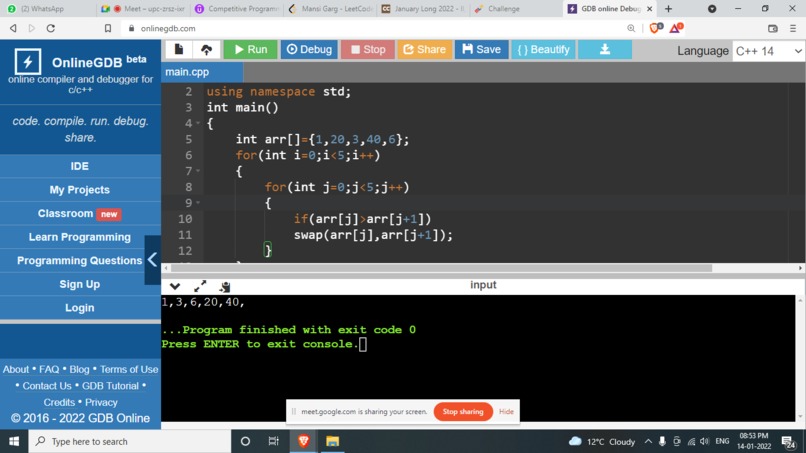
Task: Click the download code icon button
Action: (605, 49)
